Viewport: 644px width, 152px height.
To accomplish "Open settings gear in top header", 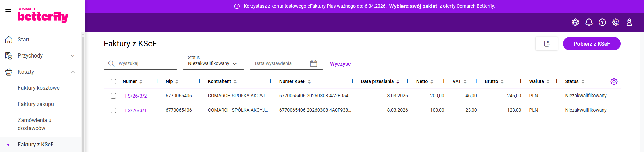I will [615, 22].
